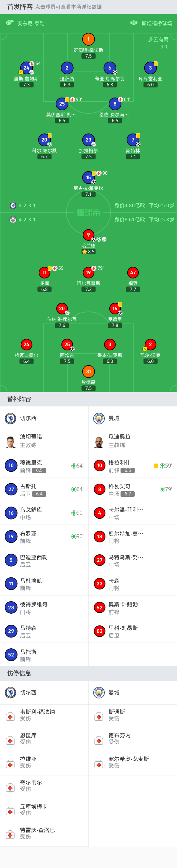Screen dimensions: 177x868
Task: Click referee name 安东尼-泰勒
Action: [31, 23]
